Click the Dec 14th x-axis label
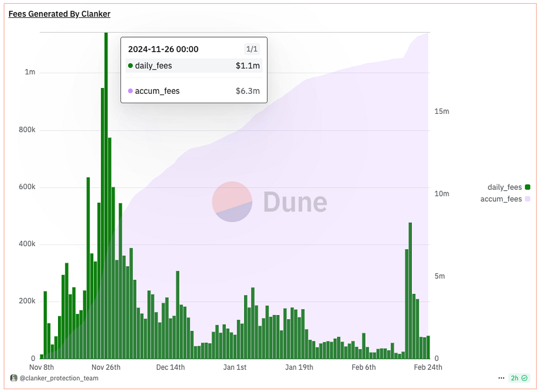 coord(170,367)
